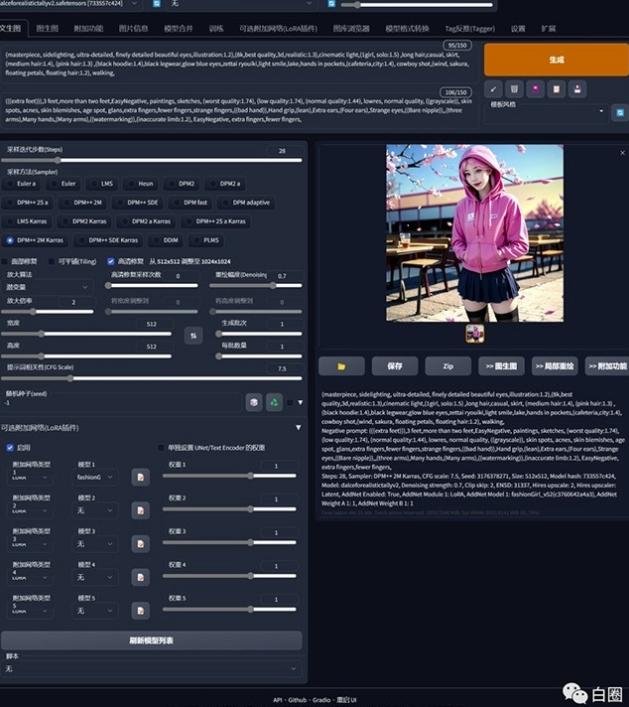This screenshot has width=629, height=707.
Task: Click the file icon next to 模型 3
Action: click(141, 543)
